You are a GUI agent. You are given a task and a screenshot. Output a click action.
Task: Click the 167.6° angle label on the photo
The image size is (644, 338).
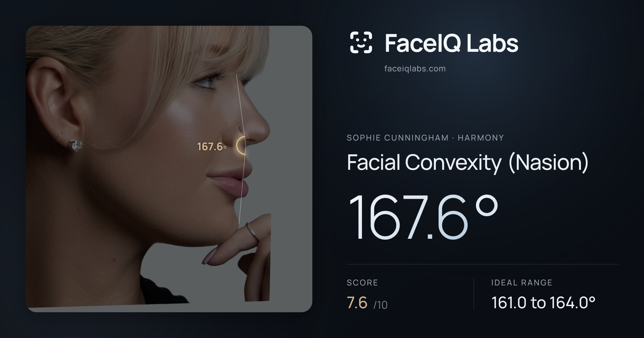pos(212,147)
